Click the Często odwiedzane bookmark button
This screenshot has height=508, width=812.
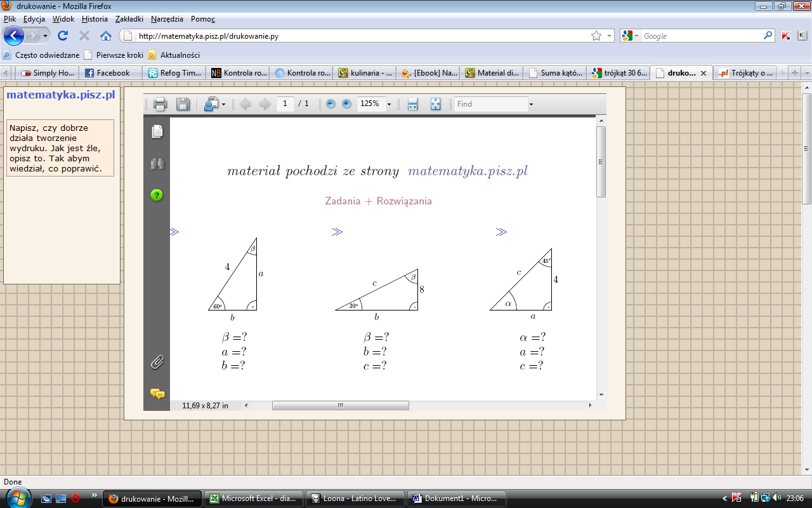coord(42,55)
